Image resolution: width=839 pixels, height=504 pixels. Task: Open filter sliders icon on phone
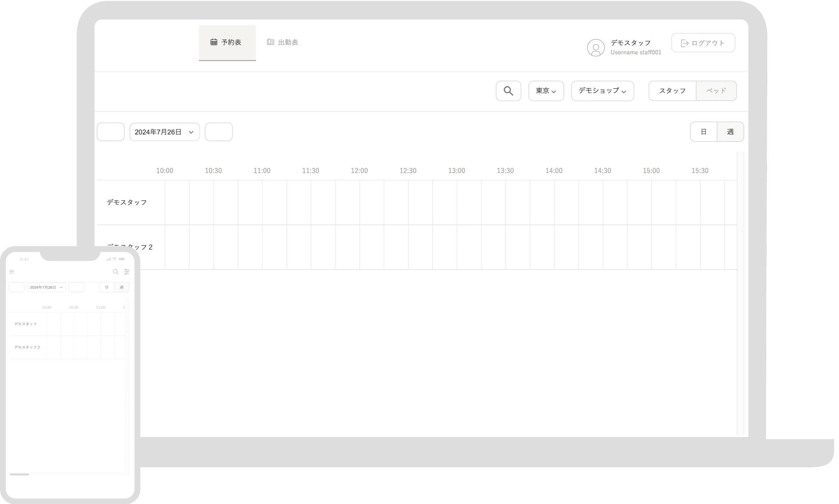(126, 272)
